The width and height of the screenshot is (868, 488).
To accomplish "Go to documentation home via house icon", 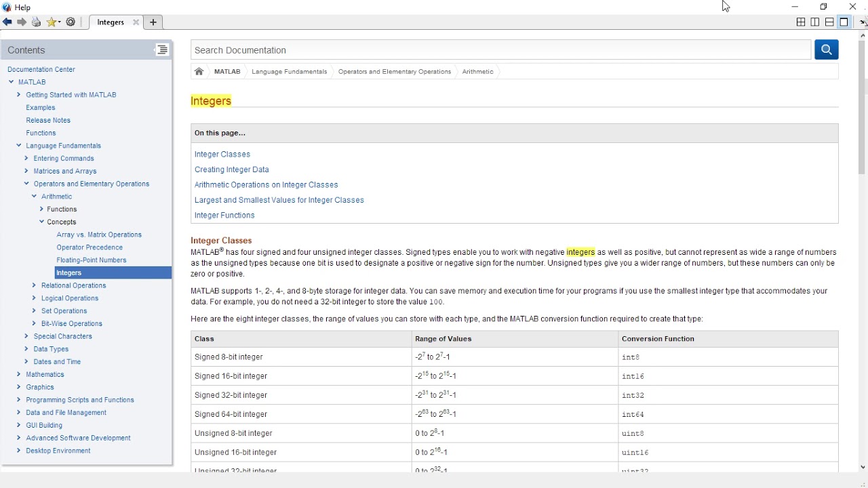I will tap(199, 72).
